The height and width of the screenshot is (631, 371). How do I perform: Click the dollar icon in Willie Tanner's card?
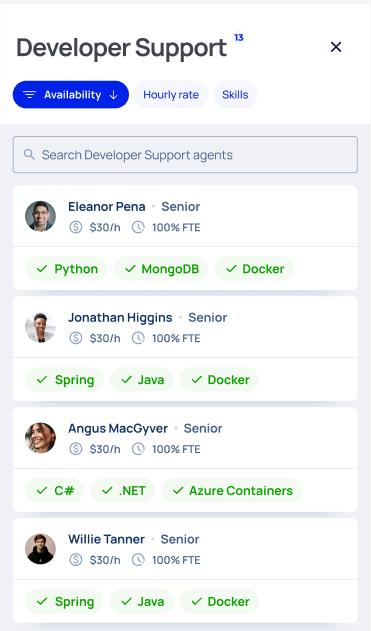coord(75,560)
